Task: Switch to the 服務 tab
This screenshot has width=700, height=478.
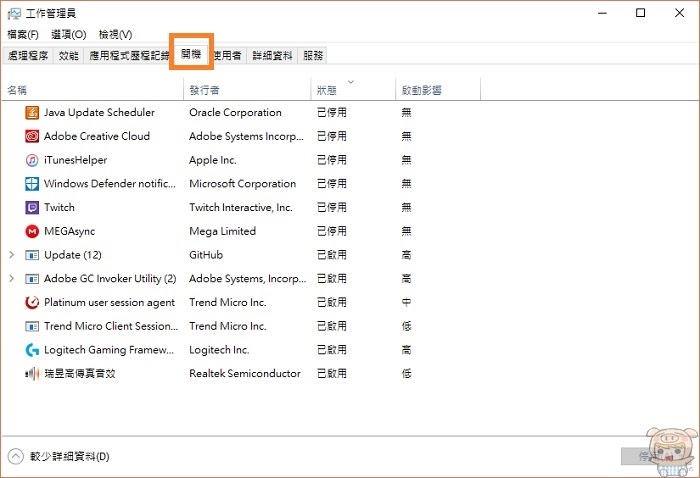Action: 312,55
